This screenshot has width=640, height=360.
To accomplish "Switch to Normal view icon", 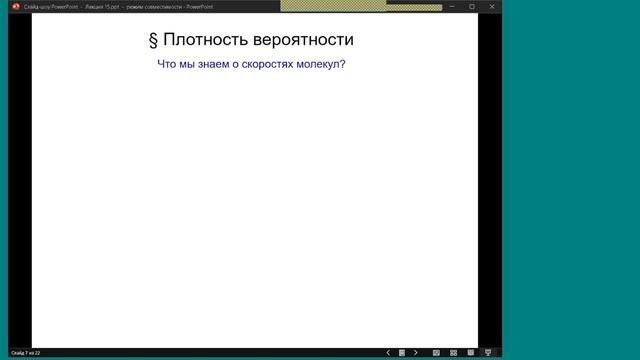I will 436,353.
